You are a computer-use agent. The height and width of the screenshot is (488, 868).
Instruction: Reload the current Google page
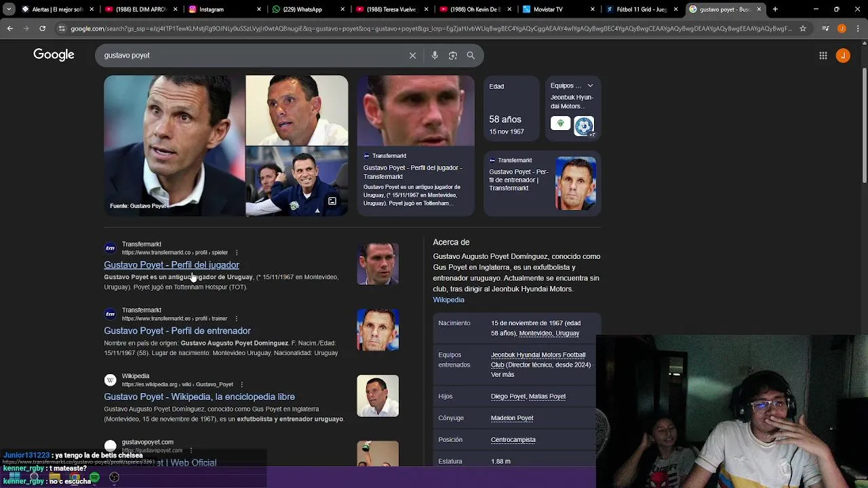(x=42, y=28)
